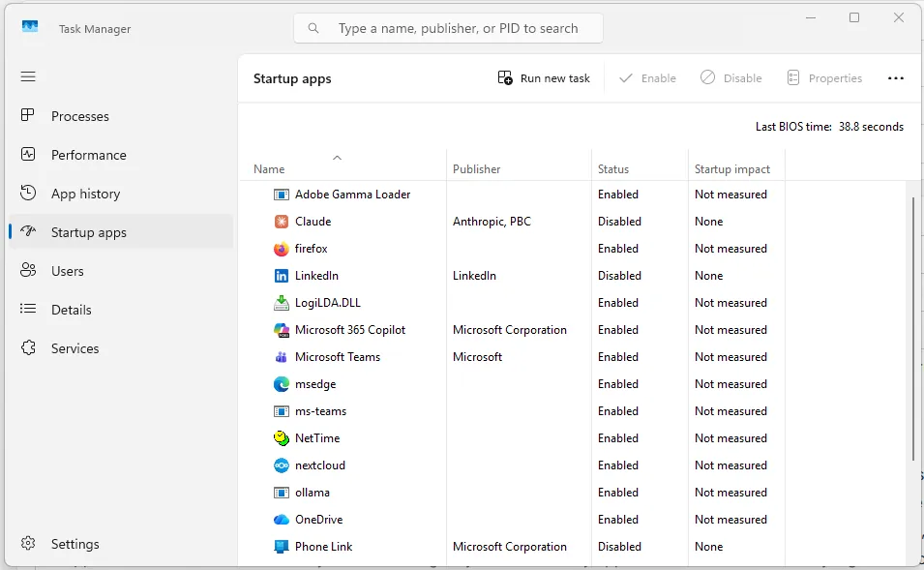Navigate to the Details page

[x=121, y=310]
